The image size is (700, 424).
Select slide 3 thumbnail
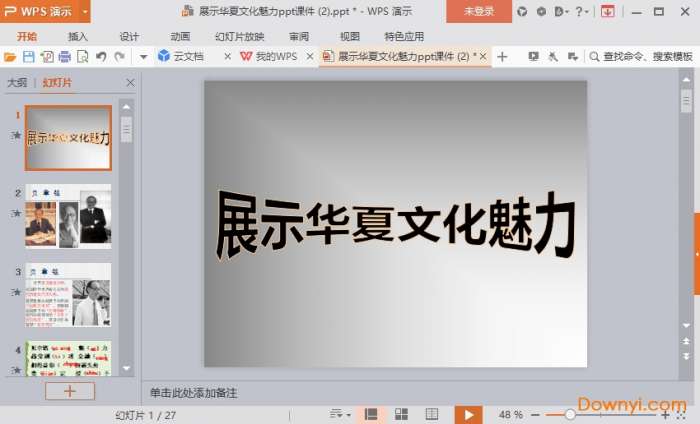[68, 295]
